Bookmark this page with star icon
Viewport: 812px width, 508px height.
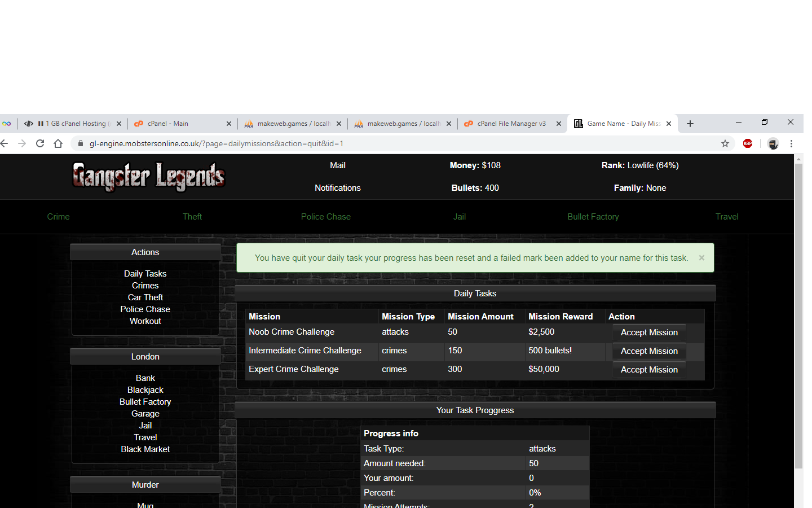point(725,143)
